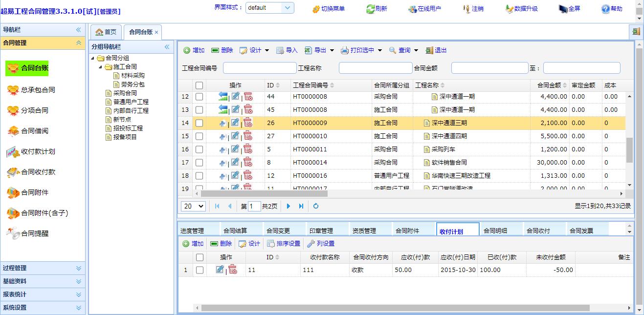Click the edit icon for row 14

(235, 123)
